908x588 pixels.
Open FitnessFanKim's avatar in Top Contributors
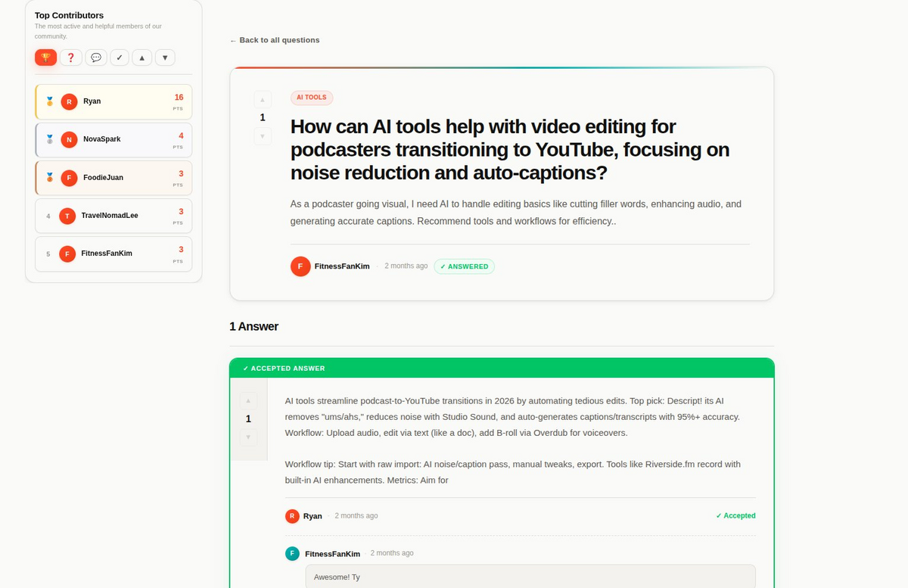point(67,254)
